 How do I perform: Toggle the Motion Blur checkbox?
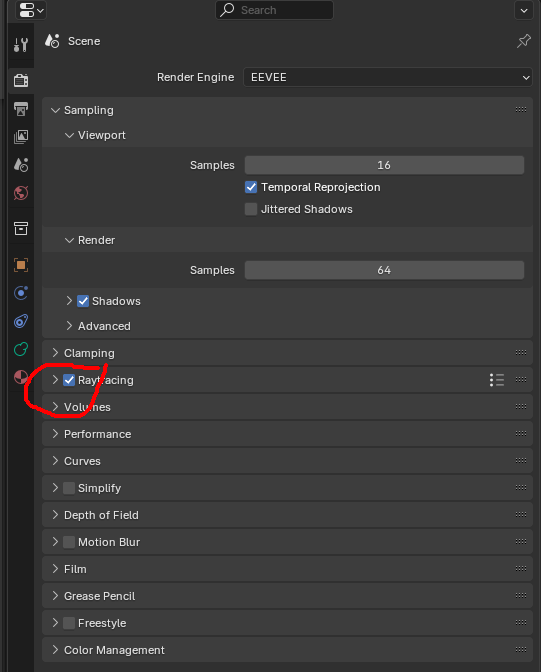69,542
